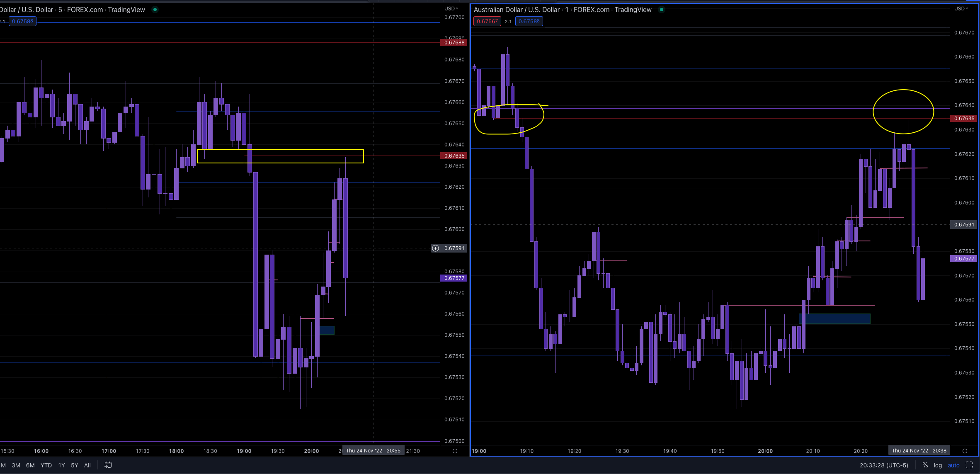Select the All date range
This screenshot has width=980, height=474.
pyautogui.click(x=87, y=465)
